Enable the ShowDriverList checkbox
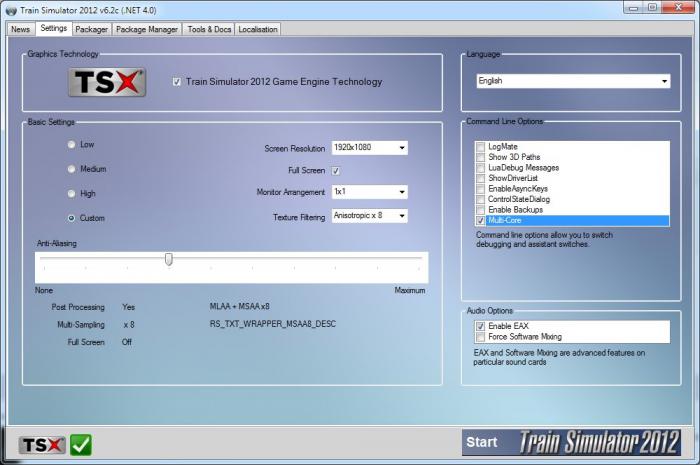 point(480,178)
